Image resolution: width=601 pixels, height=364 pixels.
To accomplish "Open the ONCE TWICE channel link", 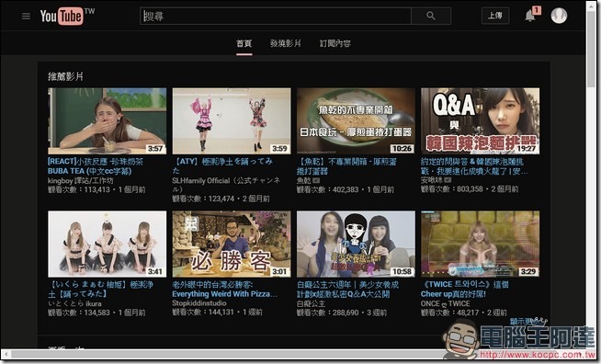I will [x=445, y=303].
